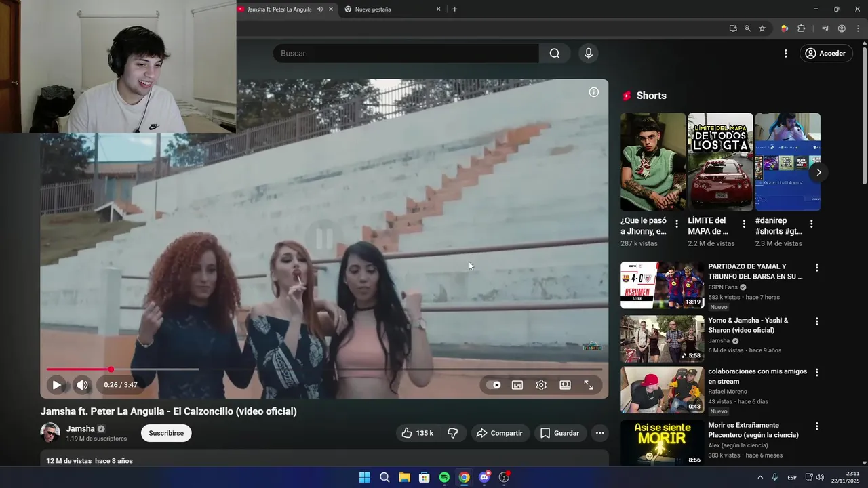Open 'colaboraciones con mis amigos en stream' thumbnail
The image size is (868, 488).
pos(663,390)
